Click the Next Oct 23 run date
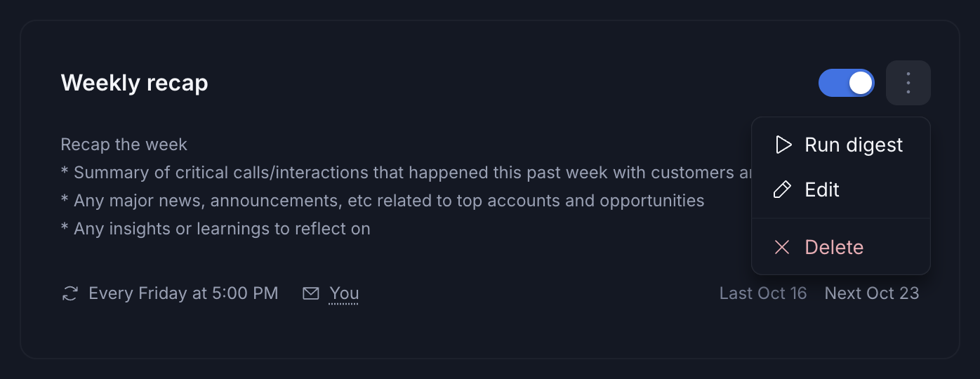980x379 pixels. pyautogui.click(x=872, y=293)
